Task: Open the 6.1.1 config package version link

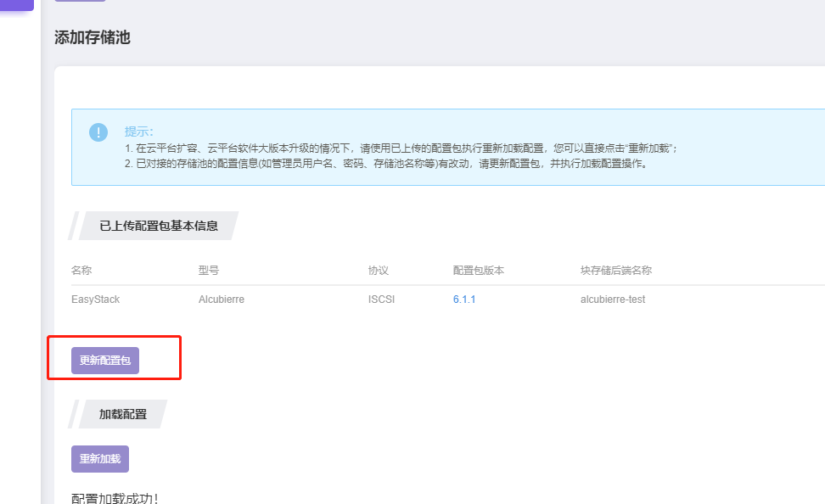Action: tap(464, 300)
